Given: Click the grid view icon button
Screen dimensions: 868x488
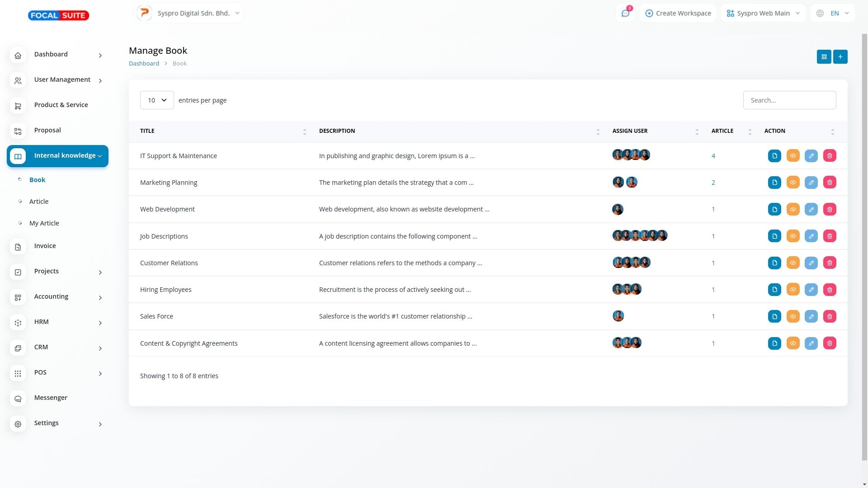Looking at the screenshot, I should pos(824,57).
